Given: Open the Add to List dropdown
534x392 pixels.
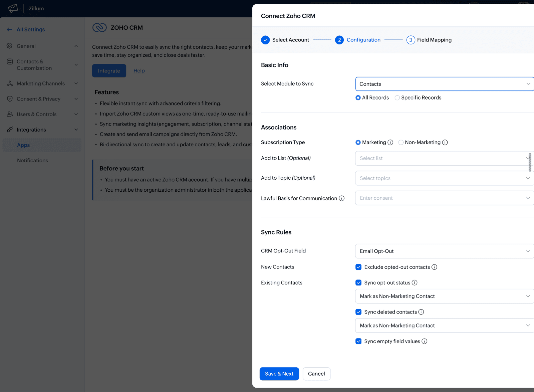Looking at the screenshot, I should pyautogui.click(x=445, y=158).
